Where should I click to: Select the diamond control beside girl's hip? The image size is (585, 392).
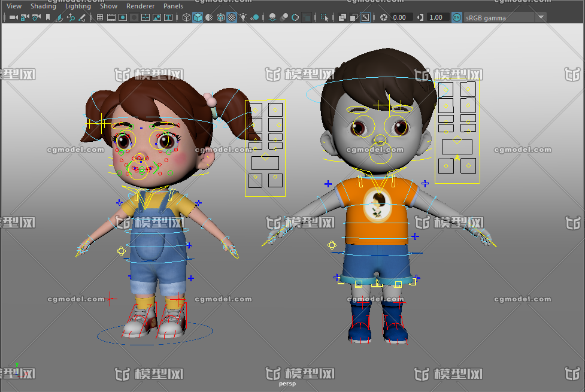click(x=122, y=251)
